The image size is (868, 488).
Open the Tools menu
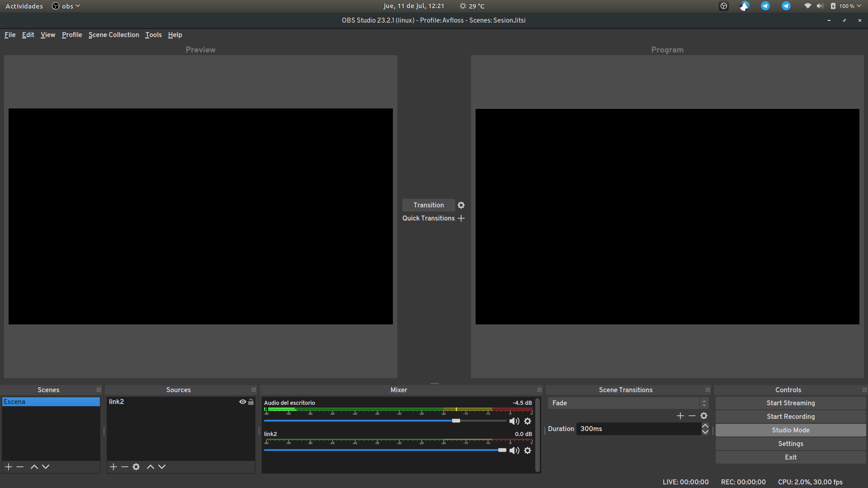[x=153, y=35]
